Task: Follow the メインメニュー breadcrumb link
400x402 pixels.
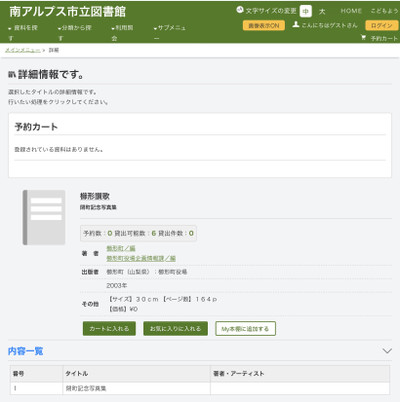Action: tap(23, 50)
